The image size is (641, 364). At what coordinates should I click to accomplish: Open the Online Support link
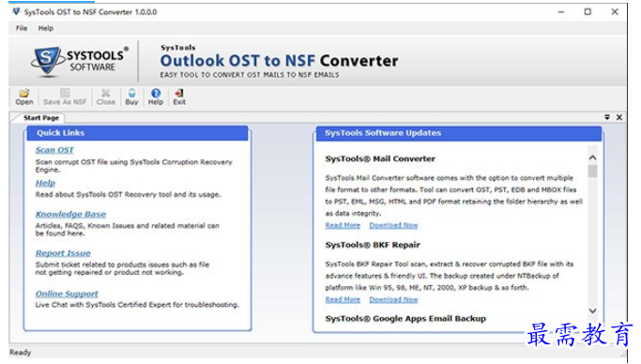pyautogui.click(x=67, y=294)
